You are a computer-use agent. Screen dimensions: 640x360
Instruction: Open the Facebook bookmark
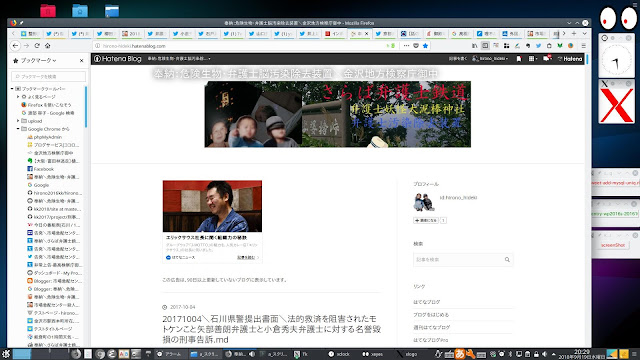pyautogui.click(x=40, y=169)
